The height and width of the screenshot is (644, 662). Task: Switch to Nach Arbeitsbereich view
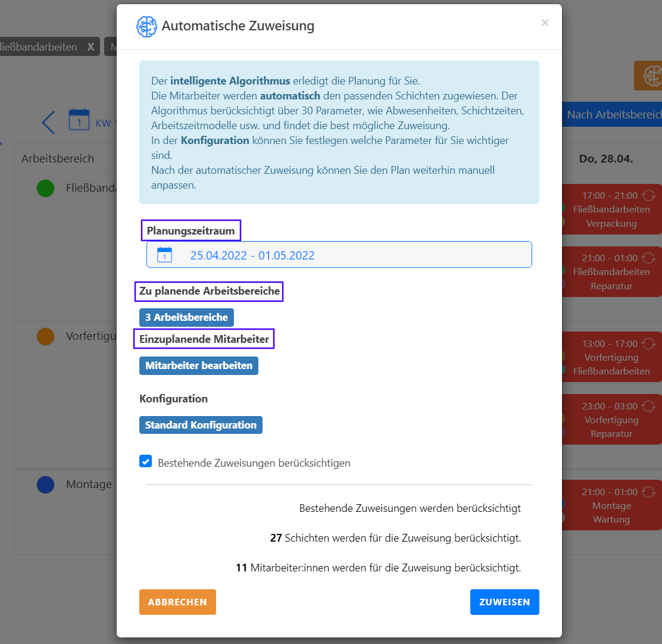[613, 115]
